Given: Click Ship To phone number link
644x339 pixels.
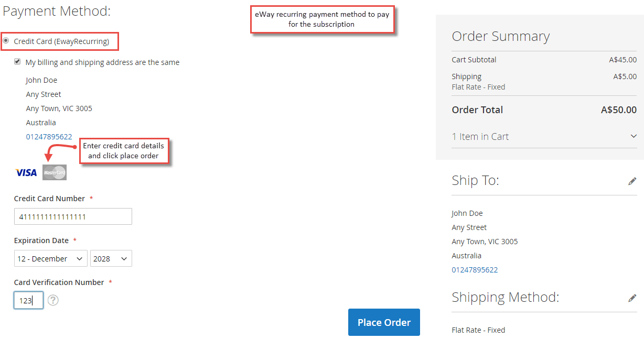Looking at the screenshot, I should click(475, 270).
